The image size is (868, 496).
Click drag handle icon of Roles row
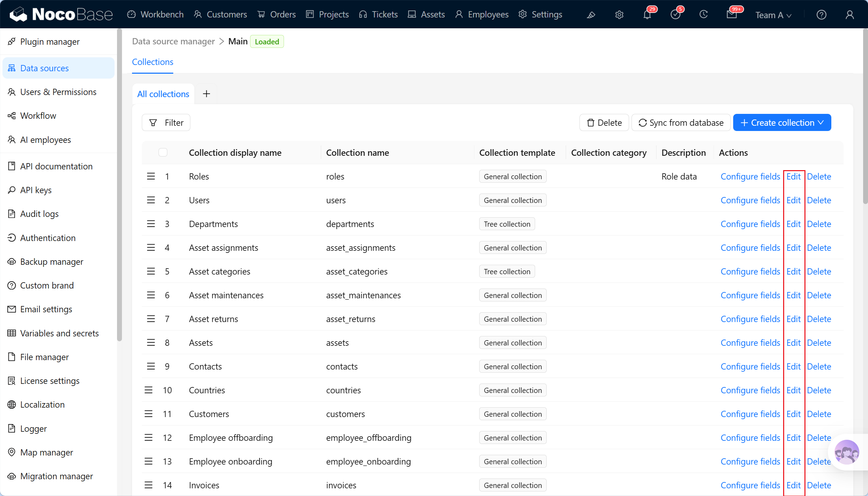tap(151, 176)
